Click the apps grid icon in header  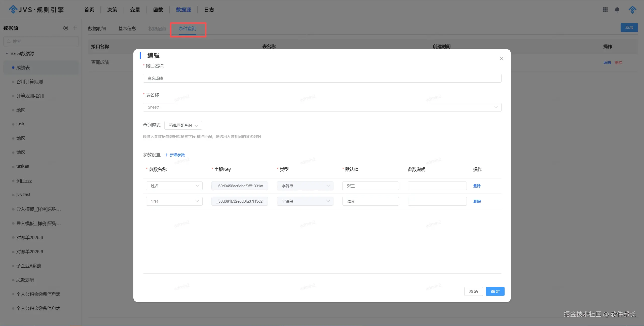[605, 10]
